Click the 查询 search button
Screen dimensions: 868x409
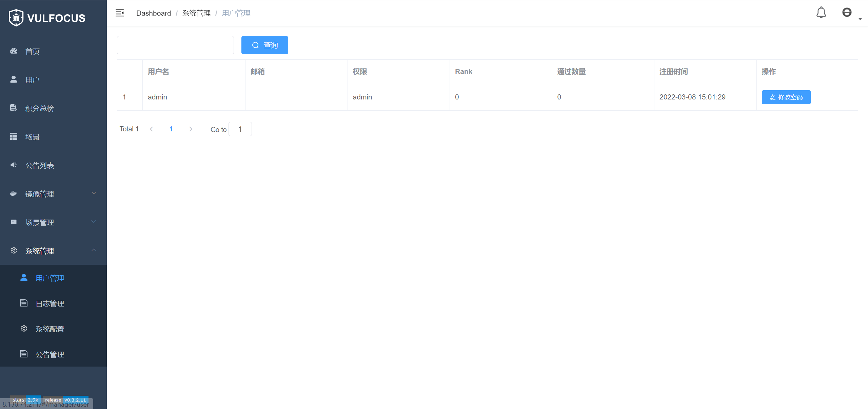tap(264, 45)
